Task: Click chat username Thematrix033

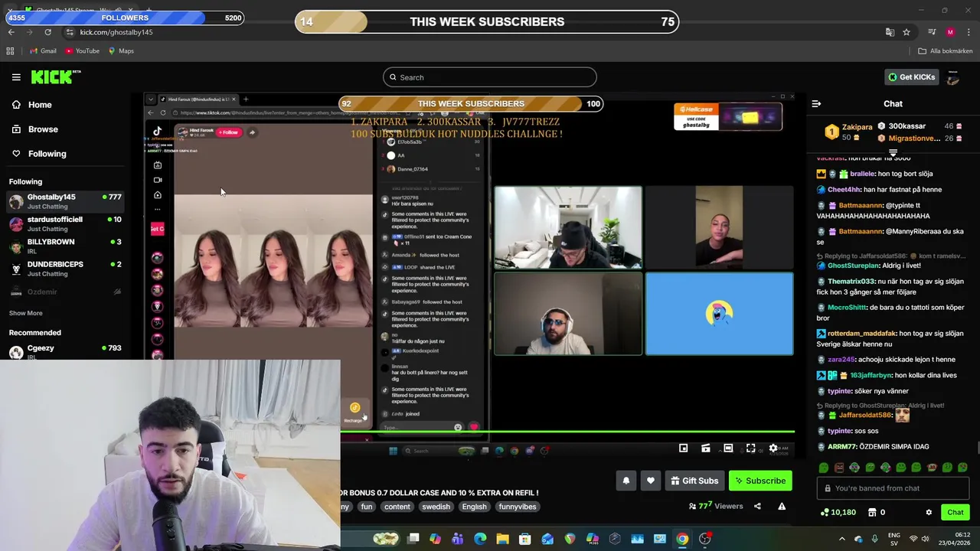Action: point(852,282)
